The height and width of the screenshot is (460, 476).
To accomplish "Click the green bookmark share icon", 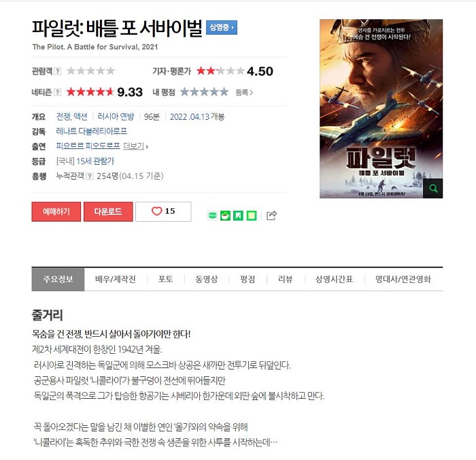I will click(238, 216).
